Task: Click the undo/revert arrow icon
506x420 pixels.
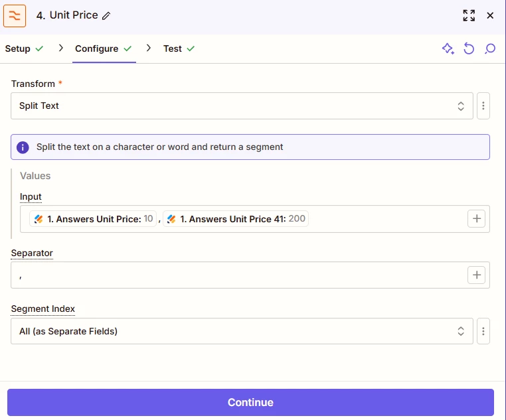Action: click(469, 48)
